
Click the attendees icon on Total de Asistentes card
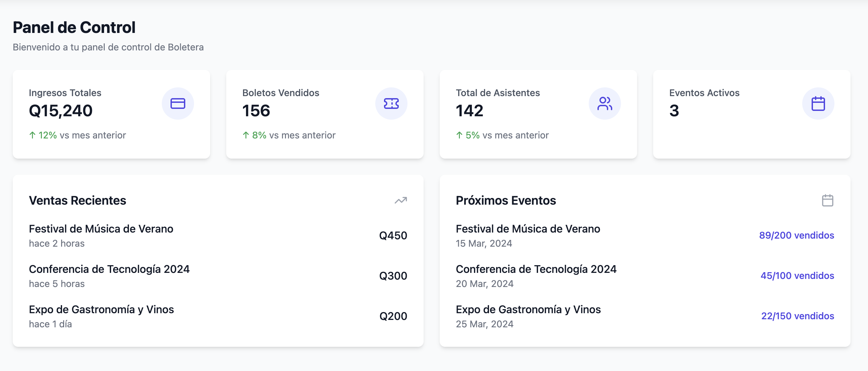pyautogui.click(x=605, y=104)
